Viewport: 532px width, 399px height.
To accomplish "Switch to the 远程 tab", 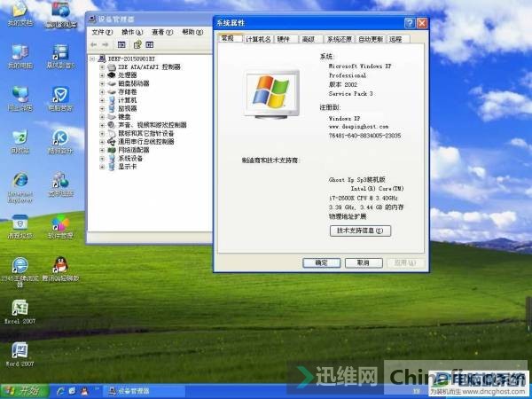I will pos(398,39).
